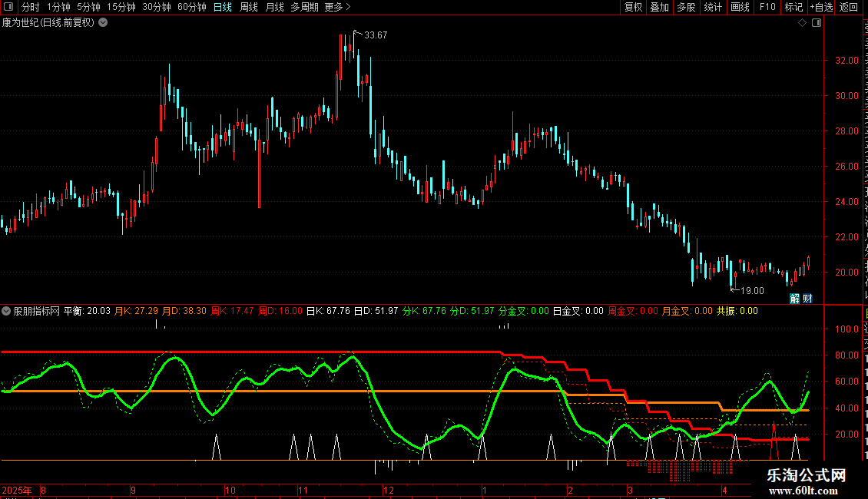Click the 周金叉: 0.00 readout

coord(633,311)
